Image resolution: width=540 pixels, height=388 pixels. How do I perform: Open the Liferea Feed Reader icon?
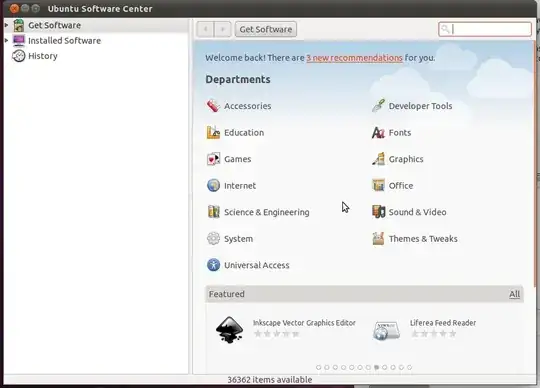pyautogui.click(x=386, y=330)
